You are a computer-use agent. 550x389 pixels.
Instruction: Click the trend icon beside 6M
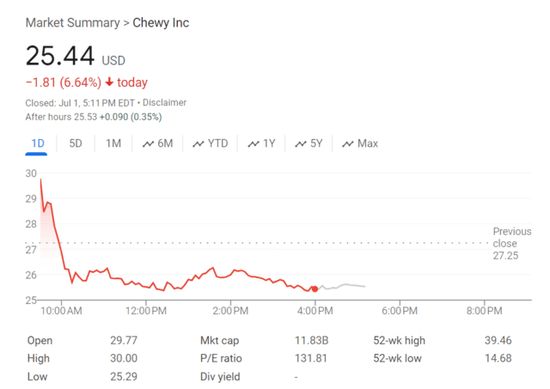coord(148,144)
